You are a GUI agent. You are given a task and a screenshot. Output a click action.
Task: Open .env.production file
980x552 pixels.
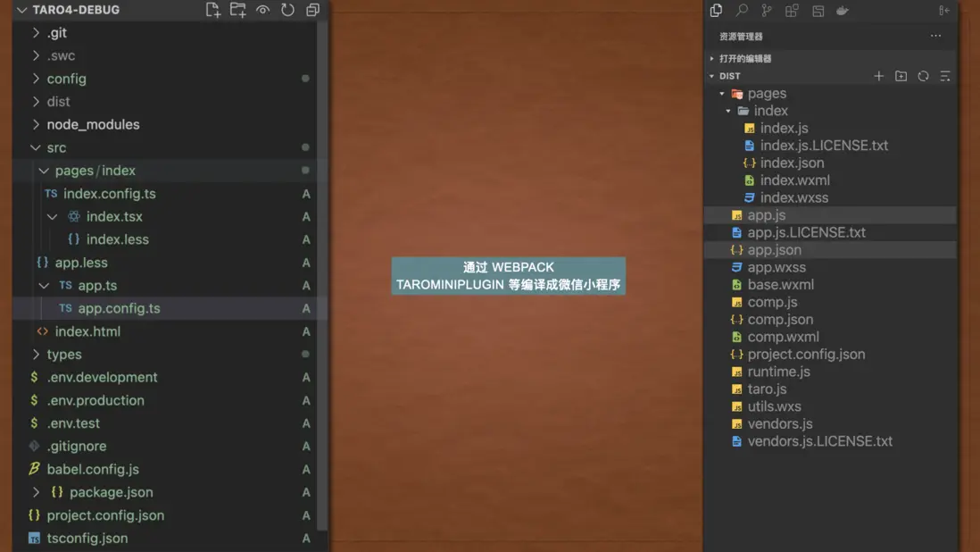tap(96, 400)
